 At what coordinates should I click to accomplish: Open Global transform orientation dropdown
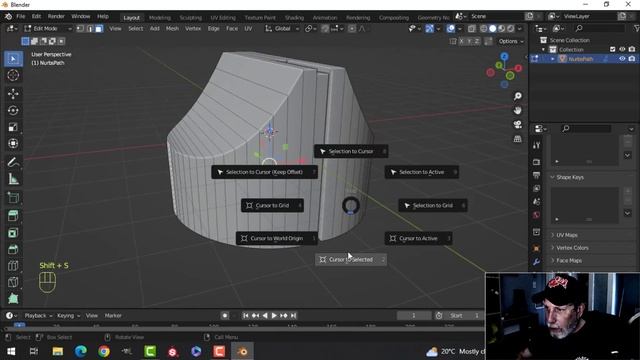click(282, 29)
